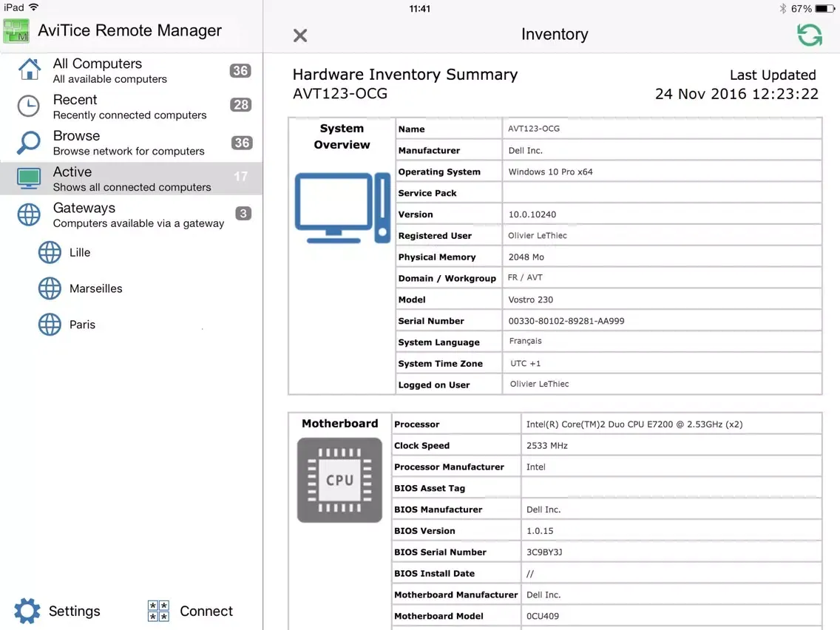Viewport: 840px width, 630px height.
Task: Click the Lille gateway globe icon
Action: (x=50, y=252)
